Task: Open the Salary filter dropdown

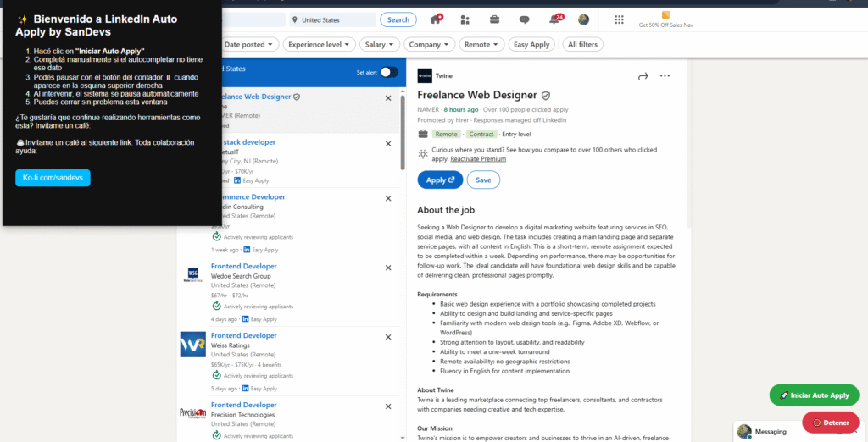Action: point(379,45)
